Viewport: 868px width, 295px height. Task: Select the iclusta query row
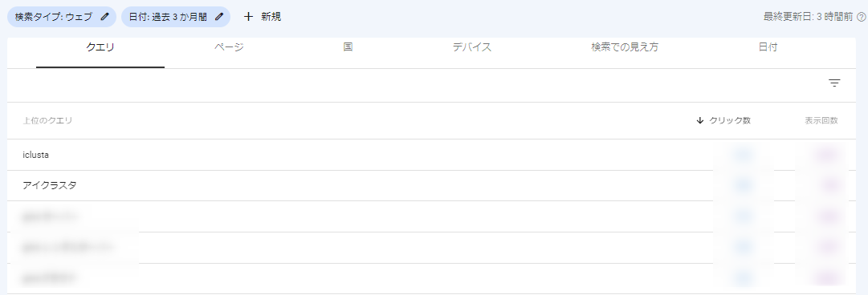432,156
